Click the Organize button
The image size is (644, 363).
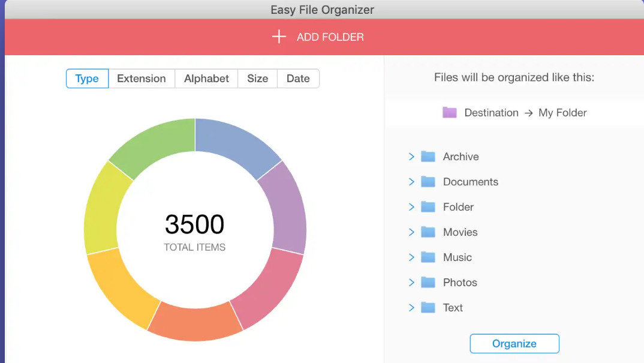[514, 343]
